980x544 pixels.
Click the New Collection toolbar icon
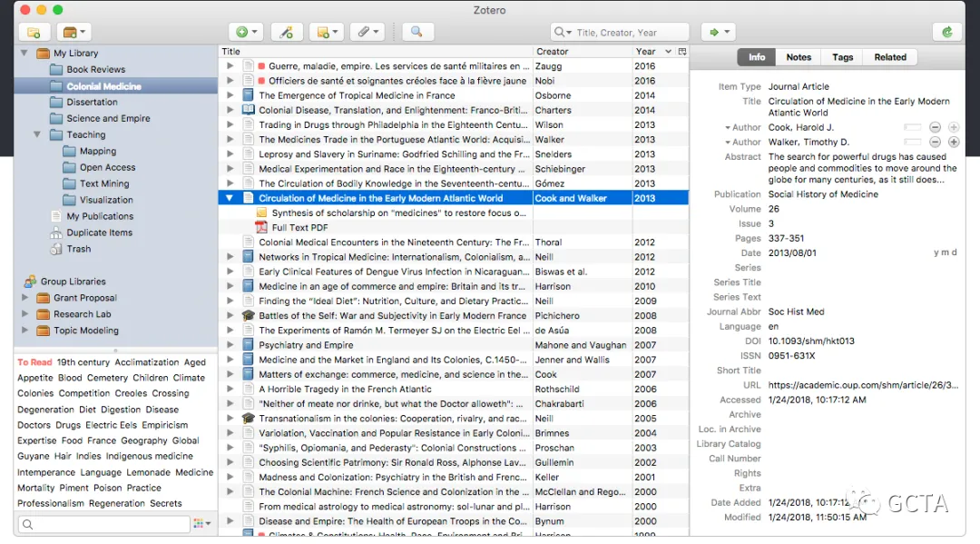34,32
